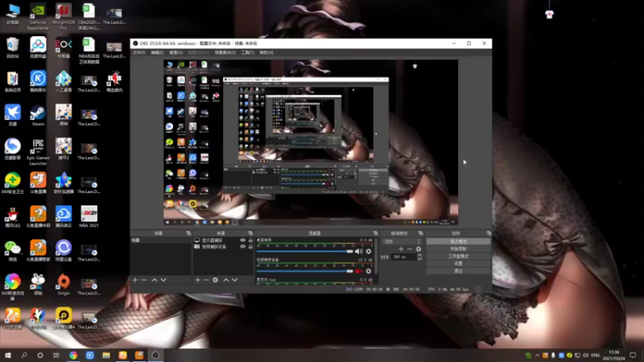Remove the selected scene with minus icon
Screen dimensions: 644x362
click(x=144, y=280)
